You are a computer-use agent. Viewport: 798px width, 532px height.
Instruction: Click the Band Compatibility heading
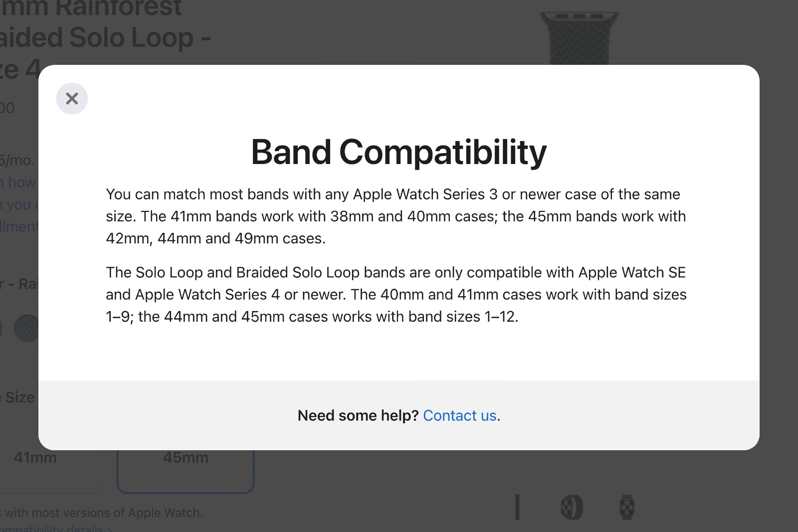click(399, 152)
